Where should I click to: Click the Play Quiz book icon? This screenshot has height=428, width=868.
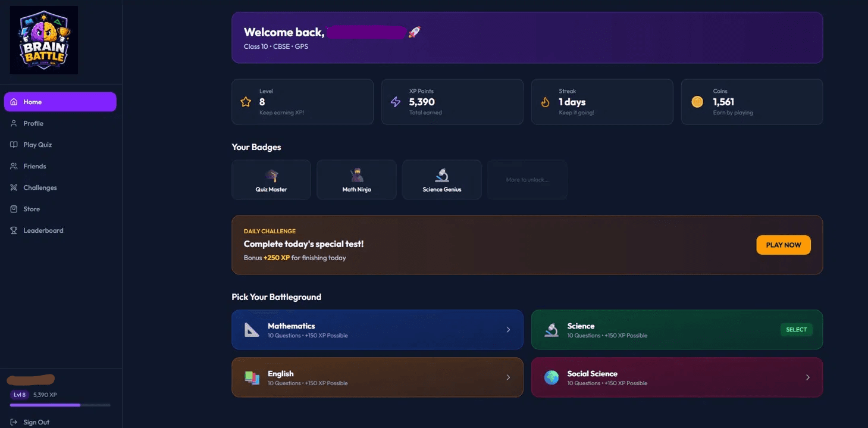point(14,145)
